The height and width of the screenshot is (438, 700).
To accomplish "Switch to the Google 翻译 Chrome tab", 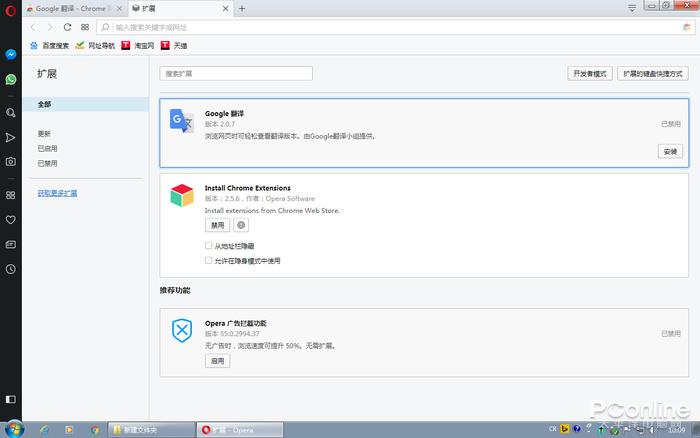I will click(75, 8).
